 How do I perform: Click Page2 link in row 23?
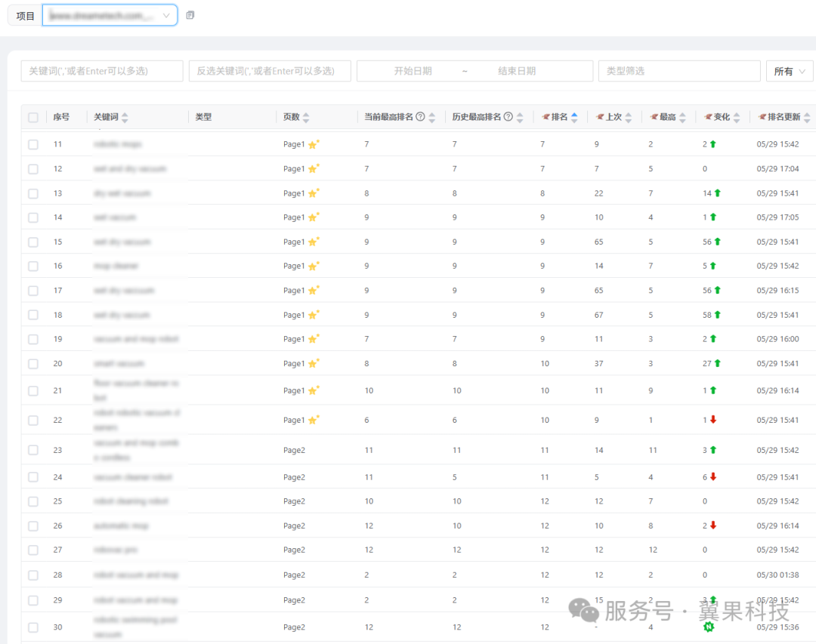click(x=294, y=450)
